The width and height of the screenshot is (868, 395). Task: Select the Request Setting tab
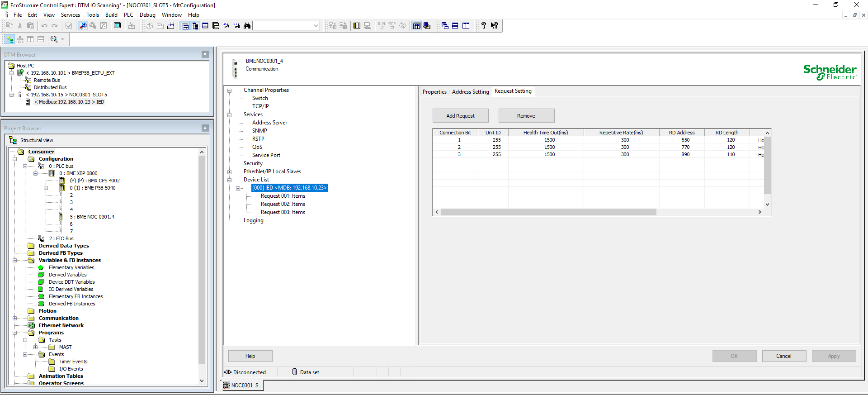coord(513,91)
